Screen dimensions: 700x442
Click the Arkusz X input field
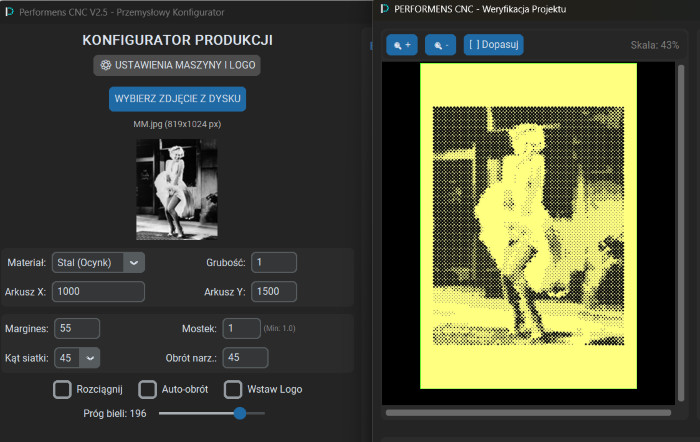(98, 292)
